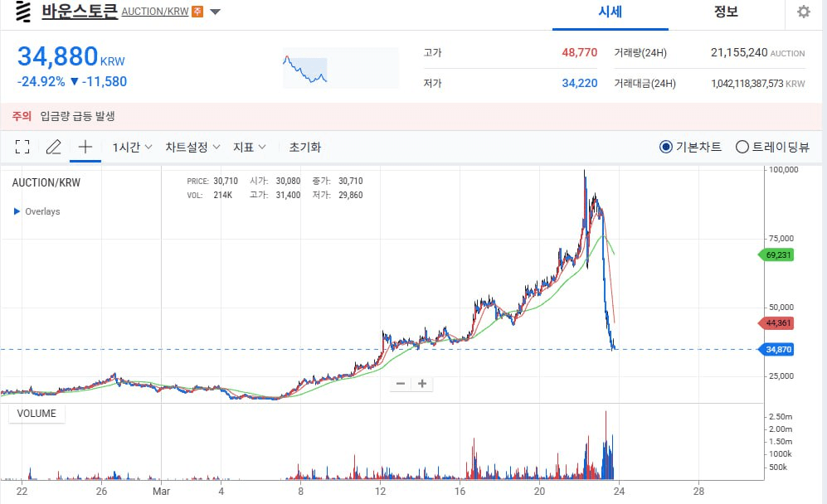Screen dimensions: 827x504
Task: Expand the Overlays triangle
Action: pyautogui.click(x=17, y=211)
